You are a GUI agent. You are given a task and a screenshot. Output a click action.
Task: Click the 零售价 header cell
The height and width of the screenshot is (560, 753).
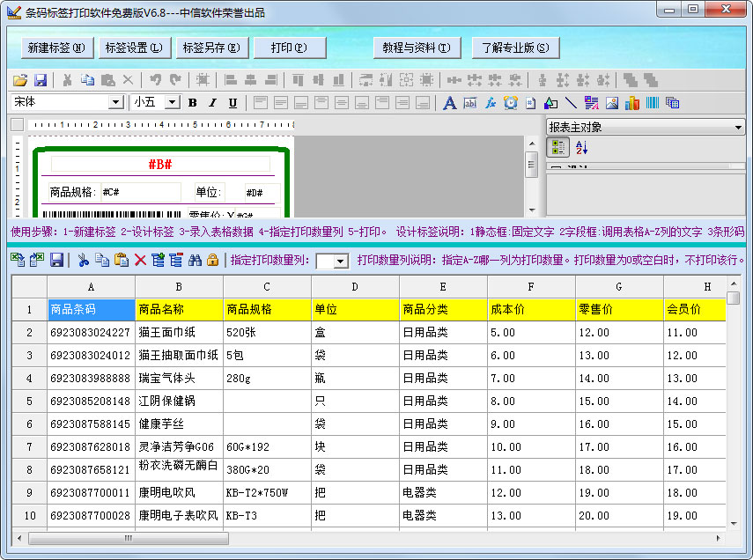point(619,309)
